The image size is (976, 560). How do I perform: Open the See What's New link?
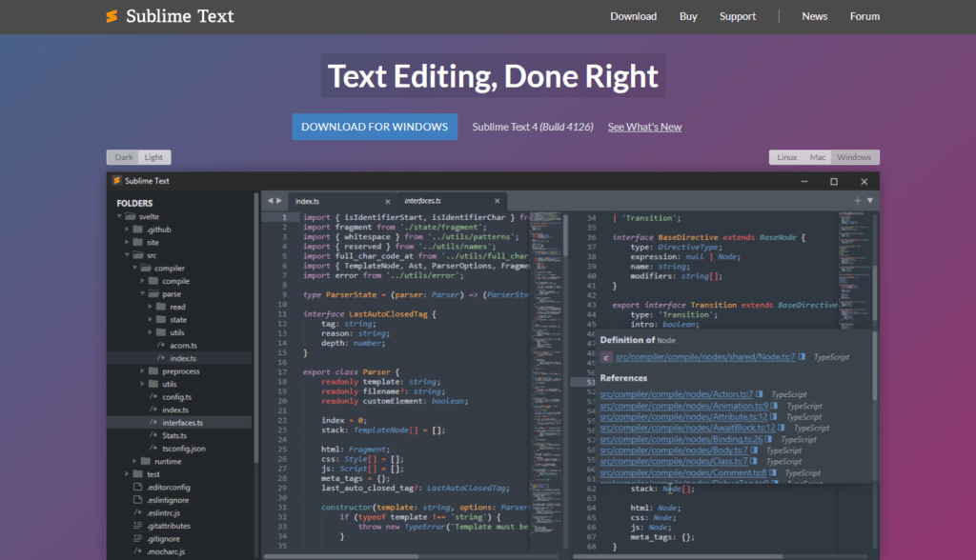644,126
